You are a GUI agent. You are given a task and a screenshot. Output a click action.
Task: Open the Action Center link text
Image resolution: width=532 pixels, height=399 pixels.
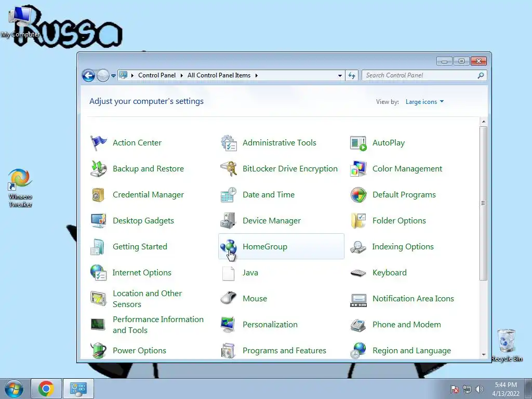[x=137, y=143]
